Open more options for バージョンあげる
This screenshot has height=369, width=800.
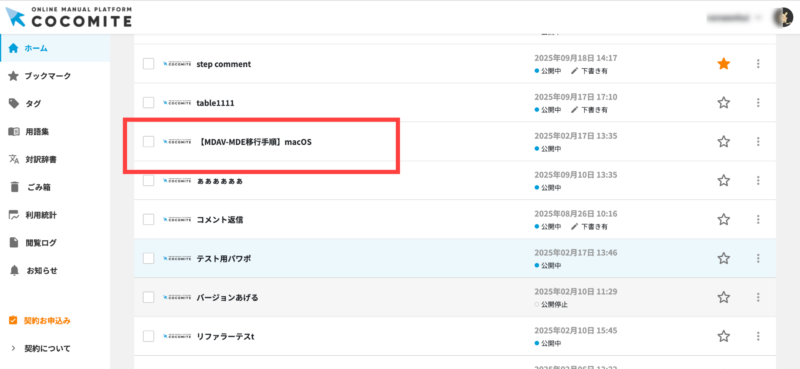758,297
